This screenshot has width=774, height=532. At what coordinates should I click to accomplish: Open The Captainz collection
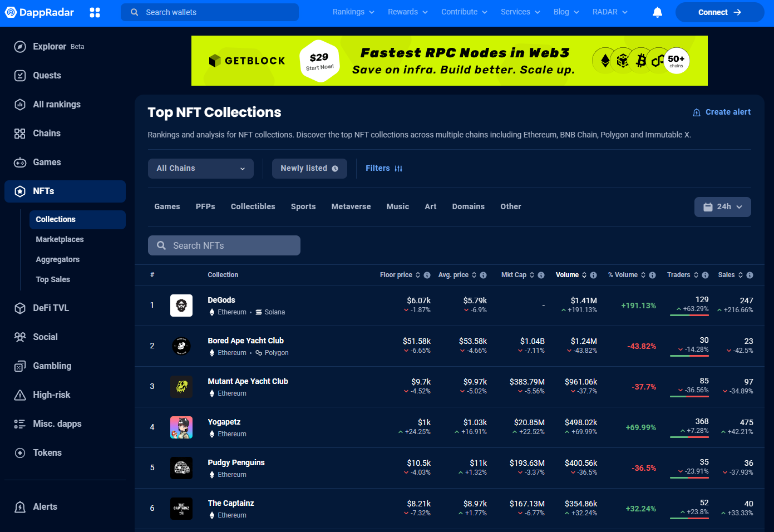point(231,503)
